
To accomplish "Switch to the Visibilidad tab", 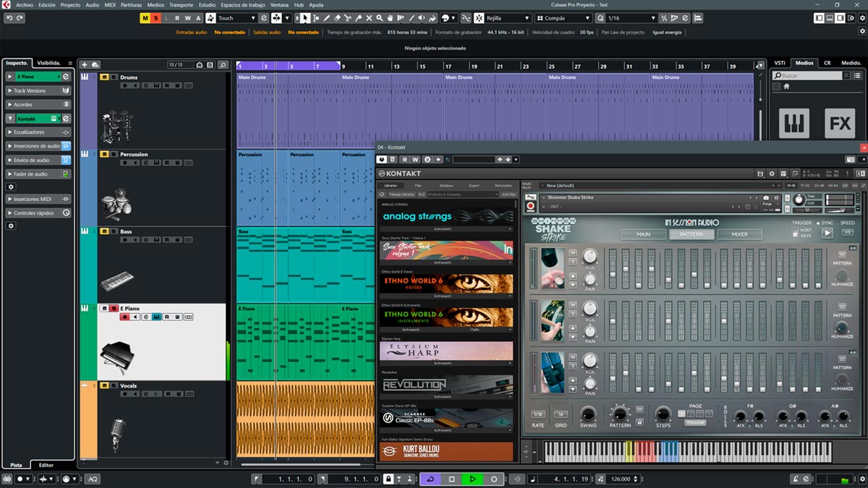I will (49, 63).
